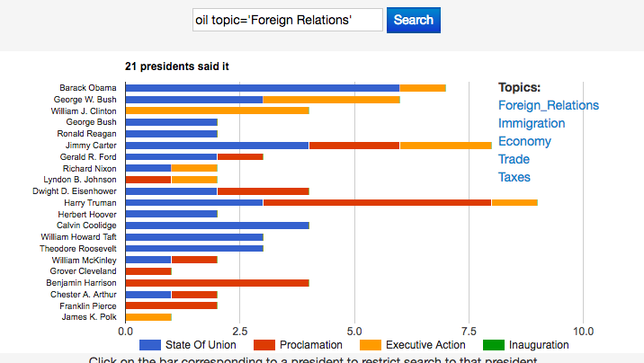Open the Trade topic link
This screenshot has width=644, height=363.
tap(514, 159)
